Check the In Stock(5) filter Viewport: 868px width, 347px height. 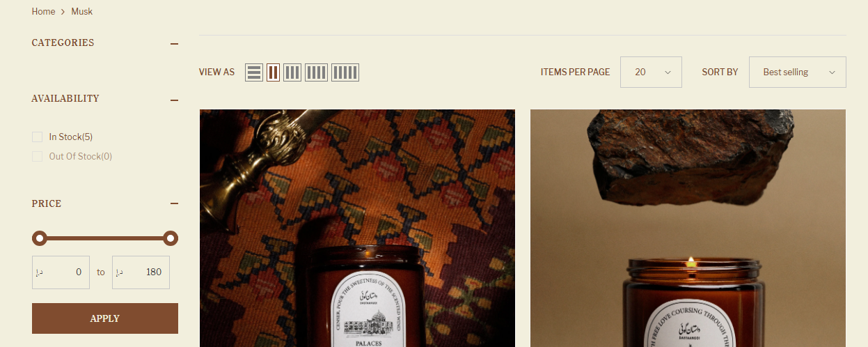(38, 137)
